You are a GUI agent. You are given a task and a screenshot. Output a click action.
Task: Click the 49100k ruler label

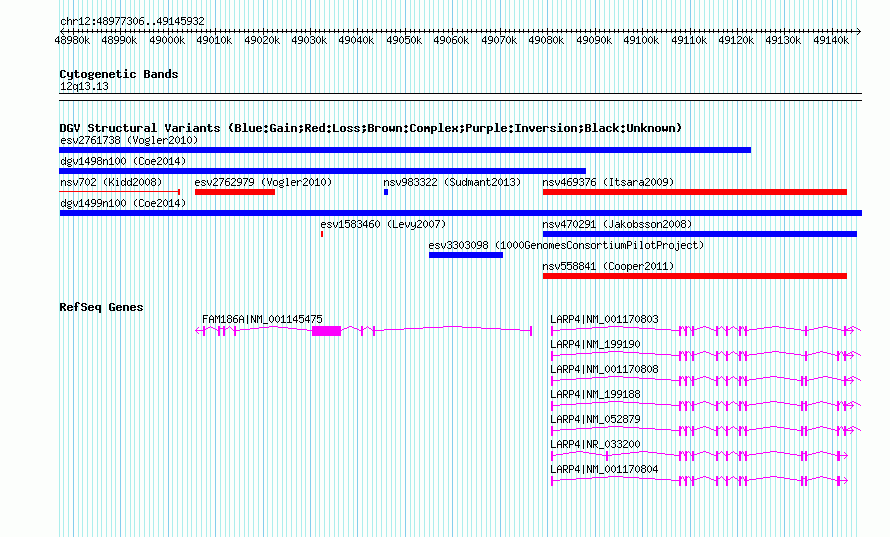[x=641, y=40]
